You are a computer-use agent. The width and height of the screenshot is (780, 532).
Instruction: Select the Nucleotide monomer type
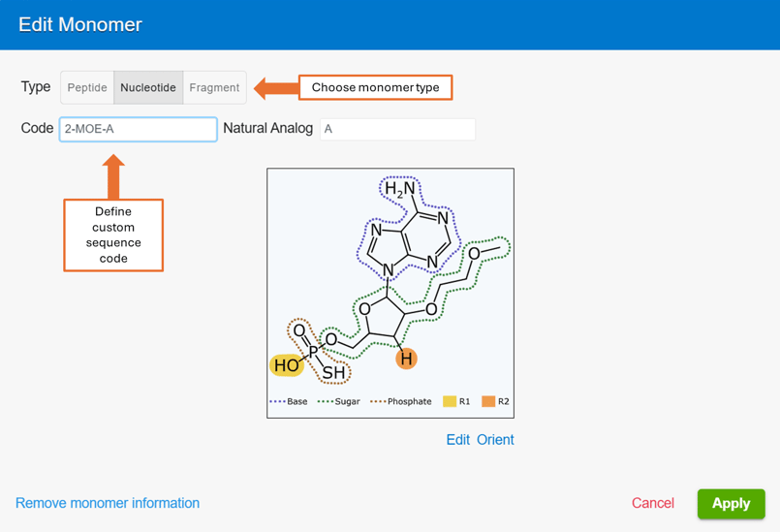148,87
